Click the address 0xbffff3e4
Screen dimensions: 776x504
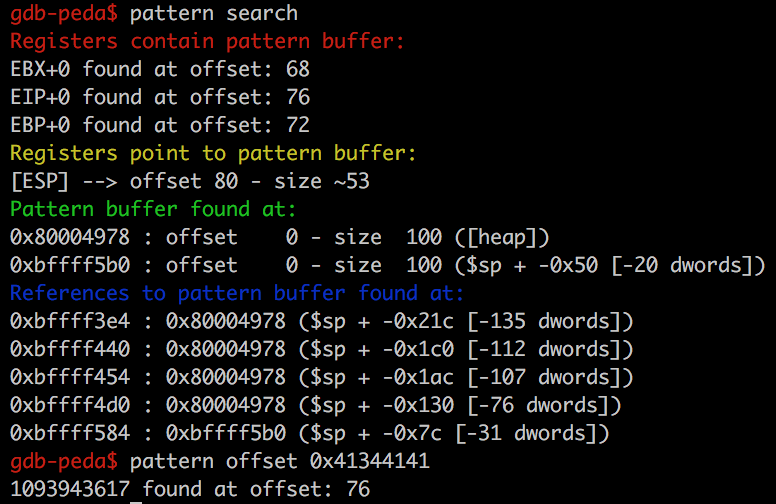click(70, 322)
